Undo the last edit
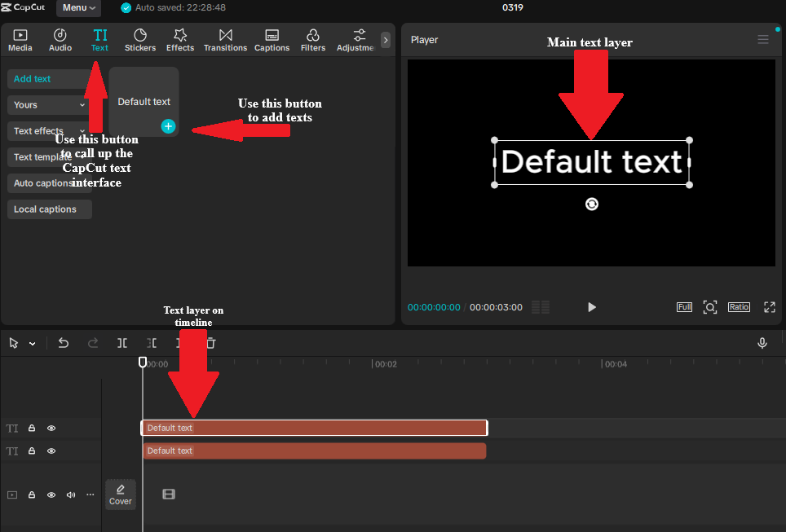 pyautogui.click(x=63, y=343)
